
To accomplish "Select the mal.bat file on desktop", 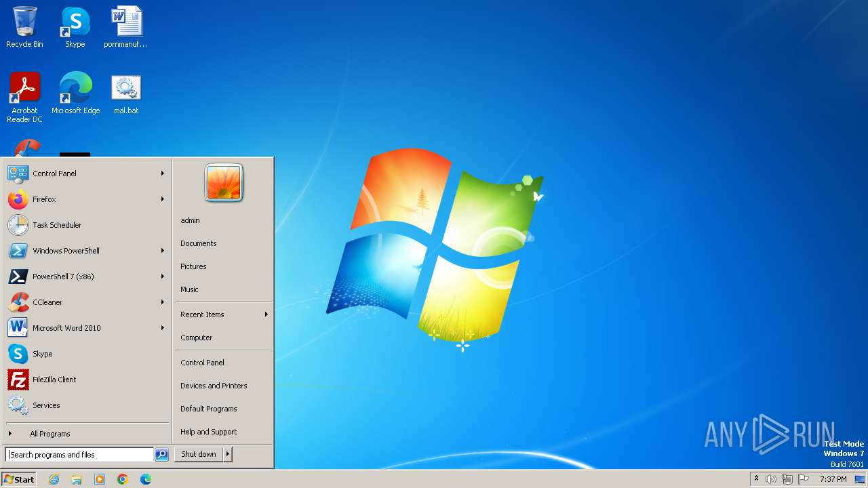I will [125, 93].
